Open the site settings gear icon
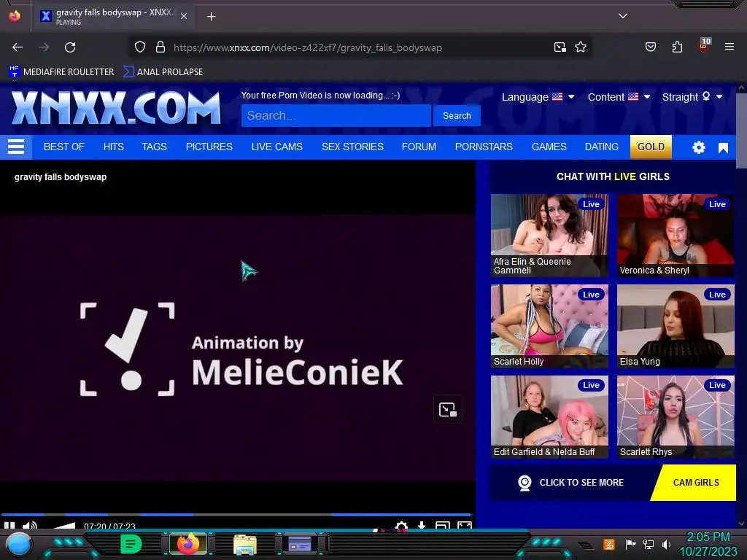 (x=698, y=147)
